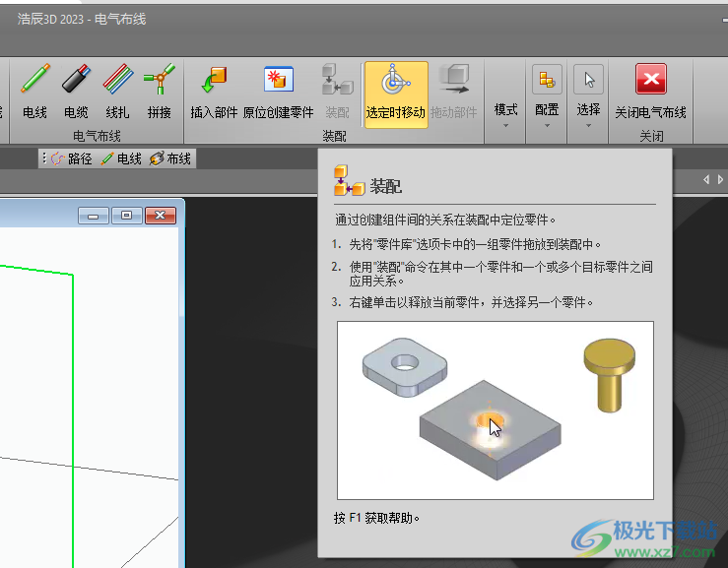Click the 装配 (Assemble) ribbon icon
Viewport: 728px width, 568px height.
pyautogui.click(x=338, y=80)
